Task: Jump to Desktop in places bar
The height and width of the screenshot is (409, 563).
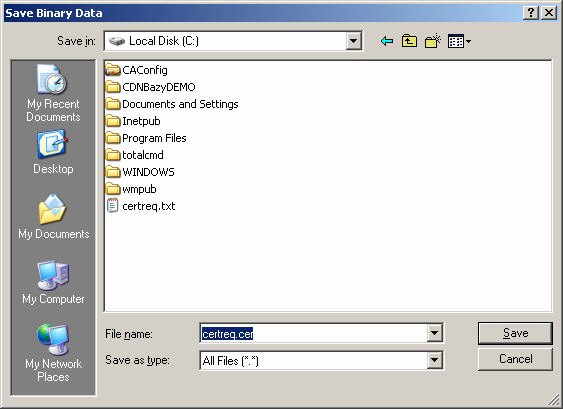Action: [x=53, y=153]
